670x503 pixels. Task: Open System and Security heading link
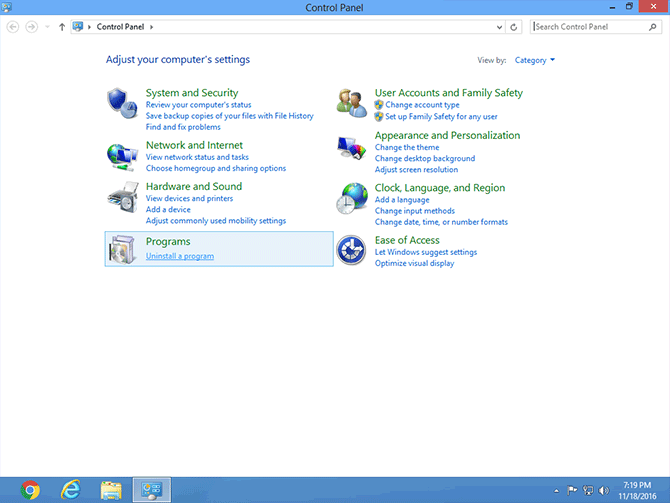[x=192, y=93]
